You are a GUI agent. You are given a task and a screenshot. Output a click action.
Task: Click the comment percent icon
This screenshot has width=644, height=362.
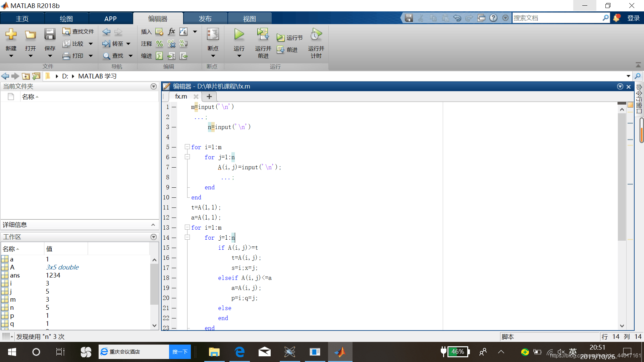pos(160,44)
